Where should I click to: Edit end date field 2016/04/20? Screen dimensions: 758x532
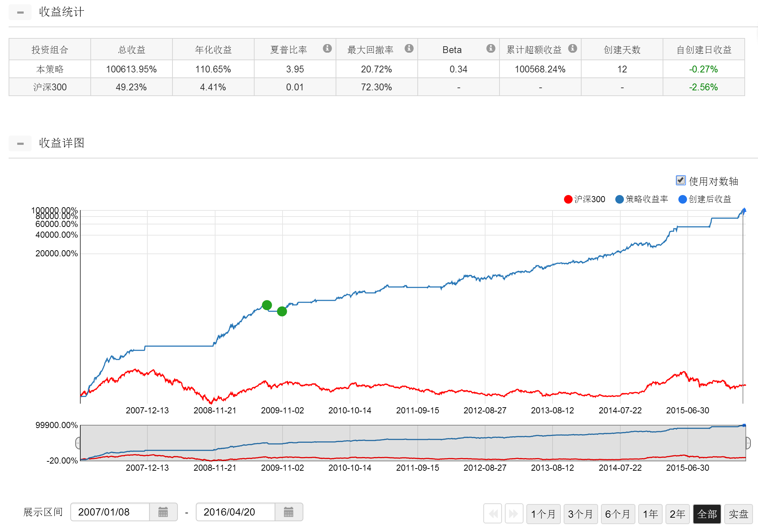click(236, 512)
